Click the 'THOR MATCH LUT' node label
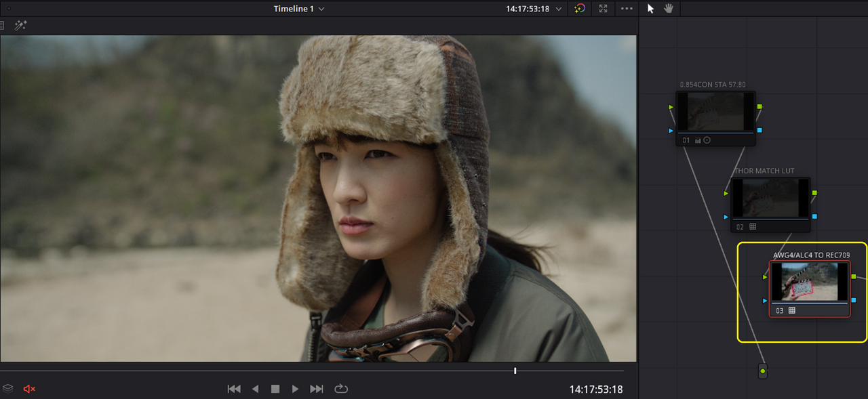This screenshot has width=868, height=399. (x=764, y=171)
